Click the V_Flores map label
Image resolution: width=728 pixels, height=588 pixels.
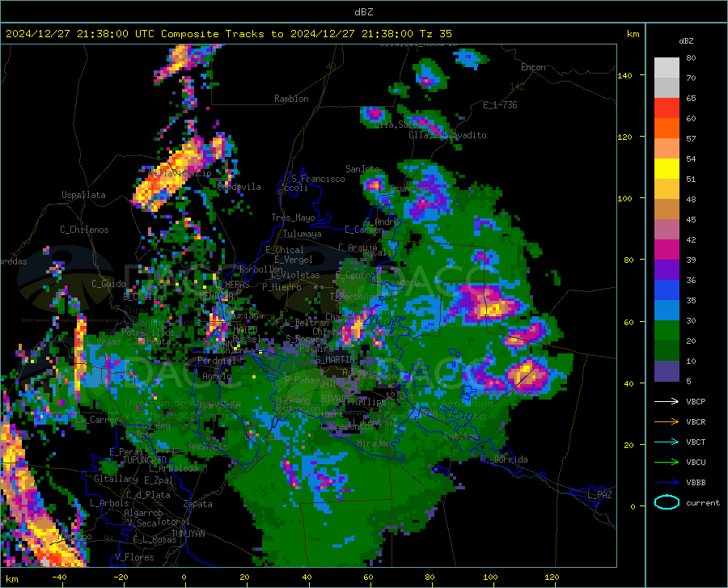pos(134,557)
